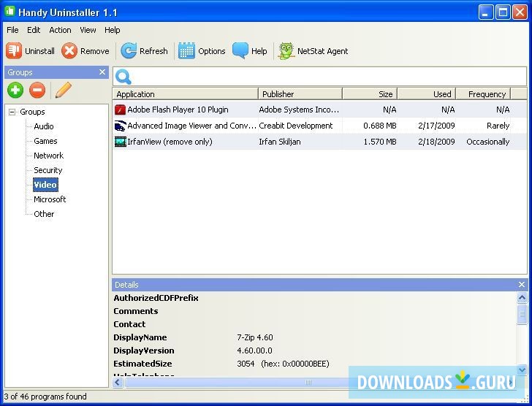Select the Video group
Viewport: 532px width, 406px height.
point(45,185)
